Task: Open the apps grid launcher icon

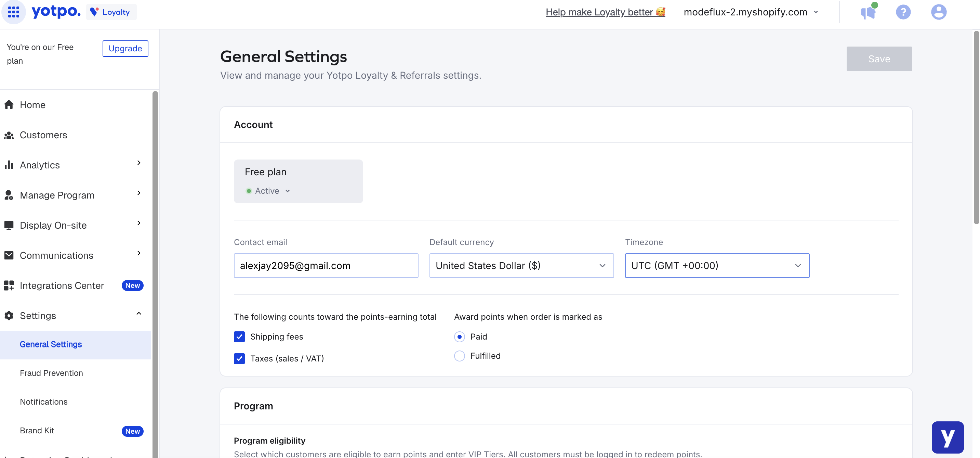Action: point(14,12)
